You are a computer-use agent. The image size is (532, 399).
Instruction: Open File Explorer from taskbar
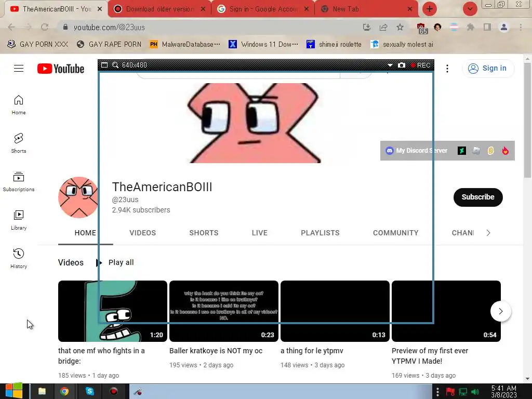coord(42,392)
